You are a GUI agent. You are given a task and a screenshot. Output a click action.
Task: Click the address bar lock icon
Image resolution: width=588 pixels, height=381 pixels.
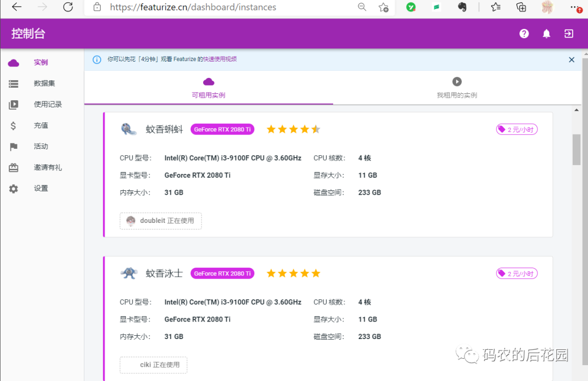click(97, 7)
